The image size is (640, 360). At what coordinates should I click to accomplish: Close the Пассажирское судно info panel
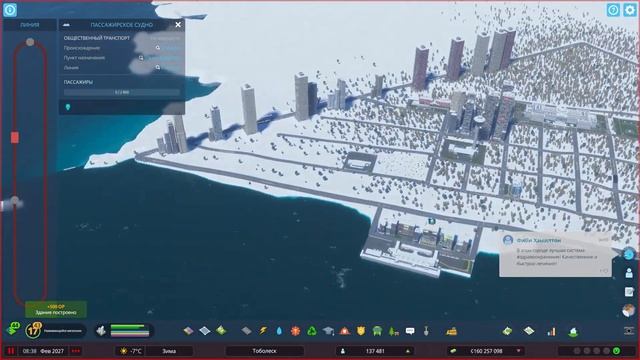click(178, 24)
